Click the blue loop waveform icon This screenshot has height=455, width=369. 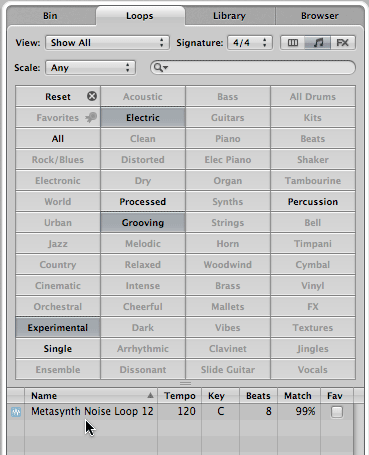tap(16, 412)
